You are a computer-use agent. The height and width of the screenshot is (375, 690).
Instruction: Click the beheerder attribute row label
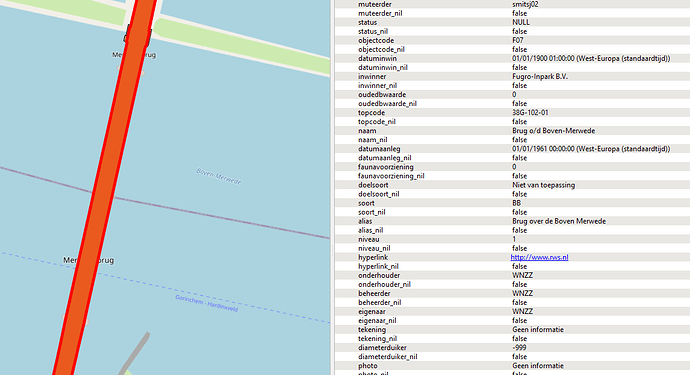pos(374,294)
